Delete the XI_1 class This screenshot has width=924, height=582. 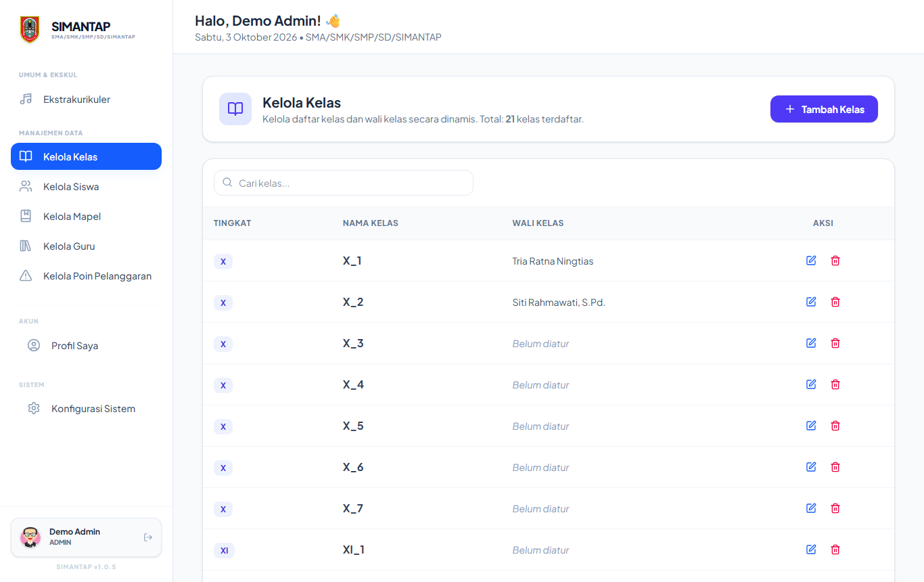tap(835, 550)
